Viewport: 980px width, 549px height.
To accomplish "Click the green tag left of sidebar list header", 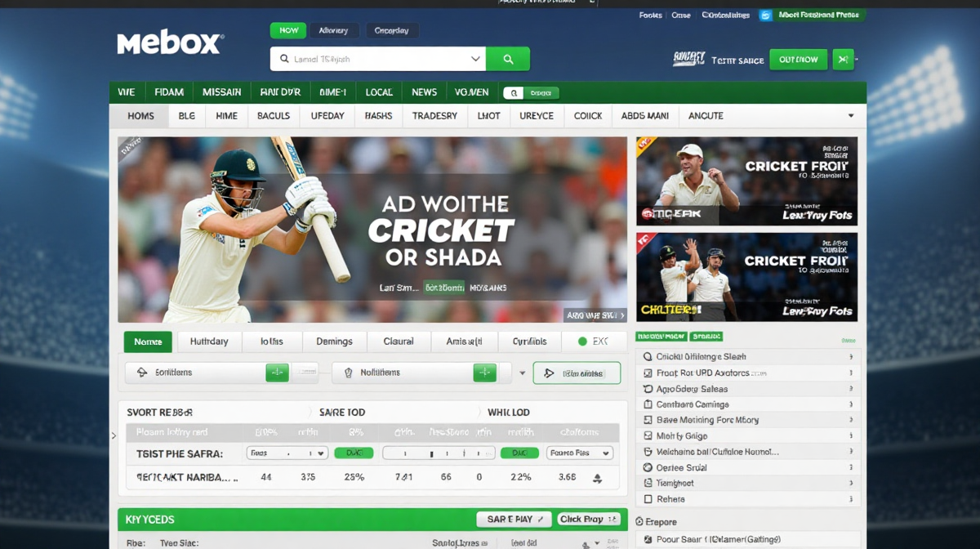I will tap(661, 337).
